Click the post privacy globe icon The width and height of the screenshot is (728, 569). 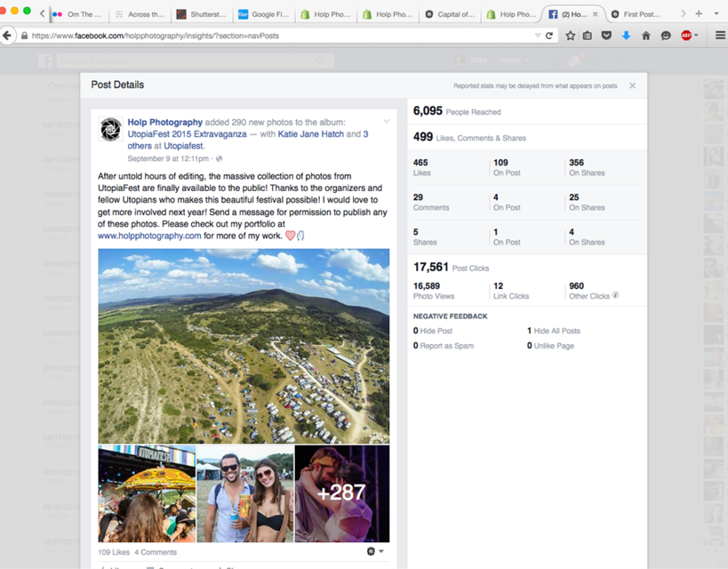[x=220, y=159]
